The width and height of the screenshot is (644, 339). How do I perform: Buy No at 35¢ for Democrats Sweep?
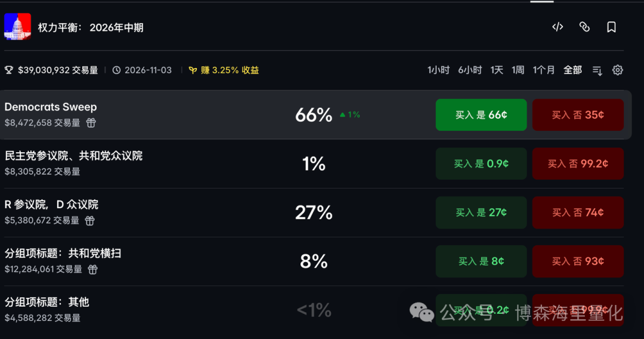pos(578,115)
